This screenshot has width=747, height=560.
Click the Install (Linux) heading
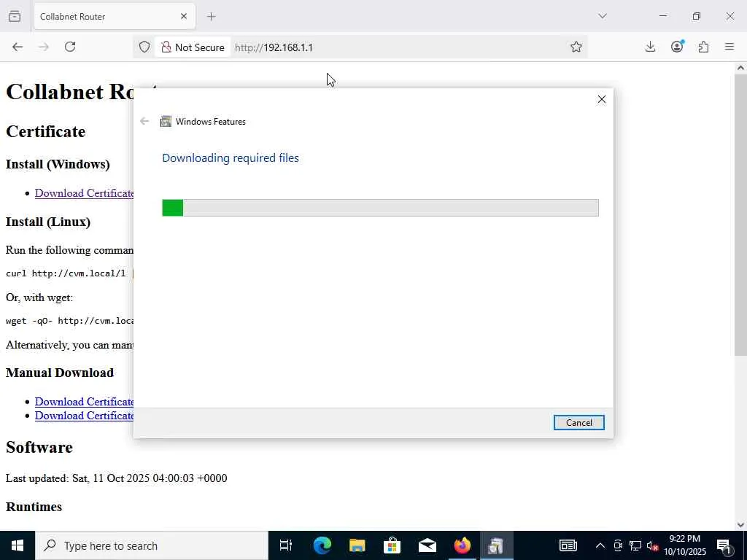(48, 222)
